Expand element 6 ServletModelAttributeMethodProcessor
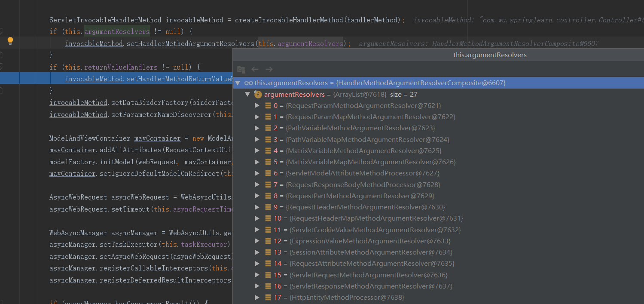This screenshot has width=644, height=304. click(257, 173)
